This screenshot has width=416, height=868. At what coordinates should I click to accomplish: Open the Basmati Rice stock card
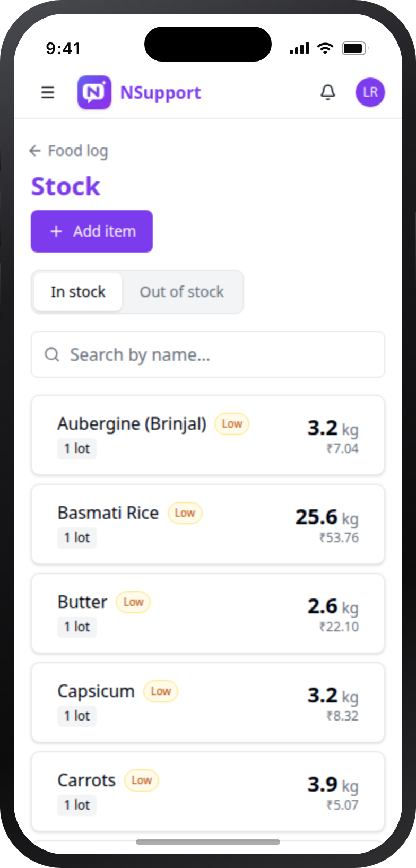pyautogui.click(x=208, y=524)
